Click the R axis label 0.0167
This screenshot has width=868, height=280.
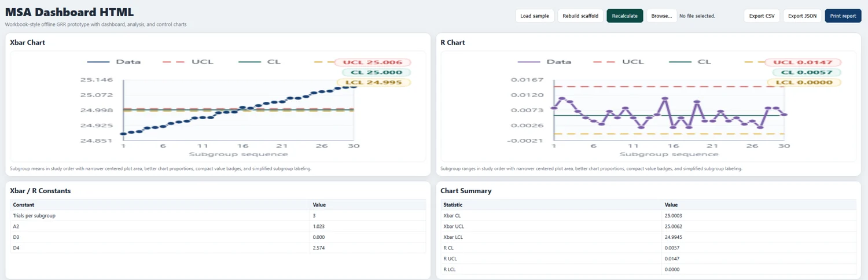527,80
